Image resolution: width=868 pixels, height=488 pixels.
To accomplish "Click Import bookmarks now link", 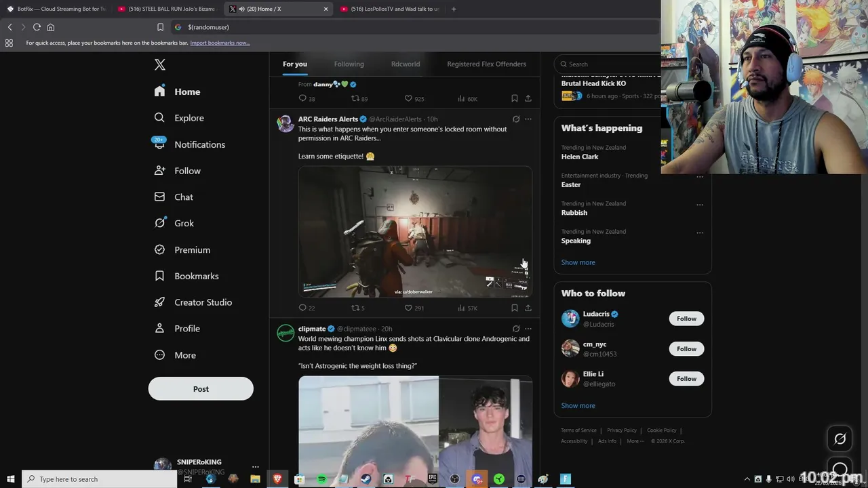I will click(x=220, y=43).
